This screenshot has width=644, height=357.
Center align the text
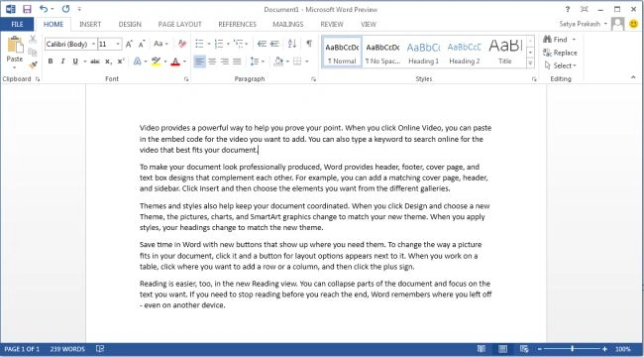click(x=212, y=61)
